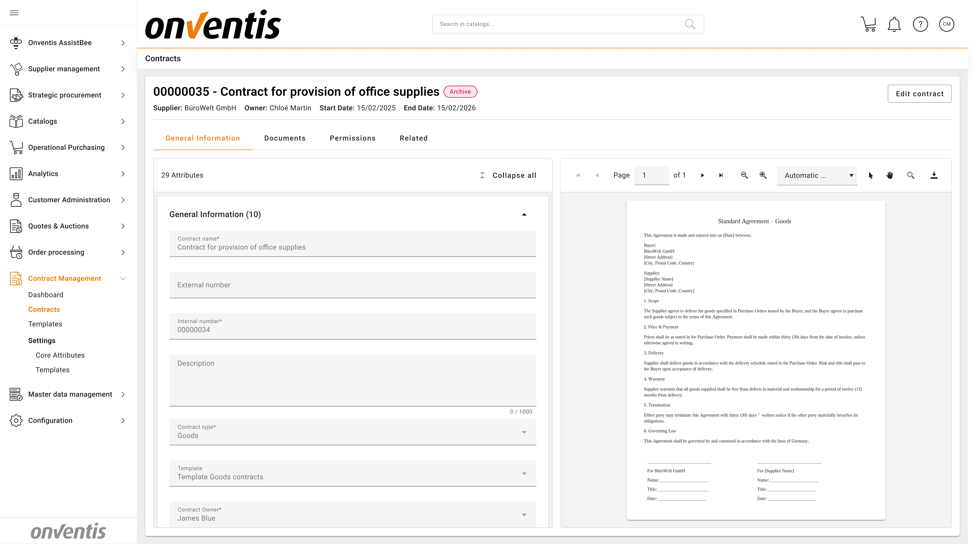980x544 pixels.
Task: Switch to the Documents tab
Action: [x=285, y=138]
